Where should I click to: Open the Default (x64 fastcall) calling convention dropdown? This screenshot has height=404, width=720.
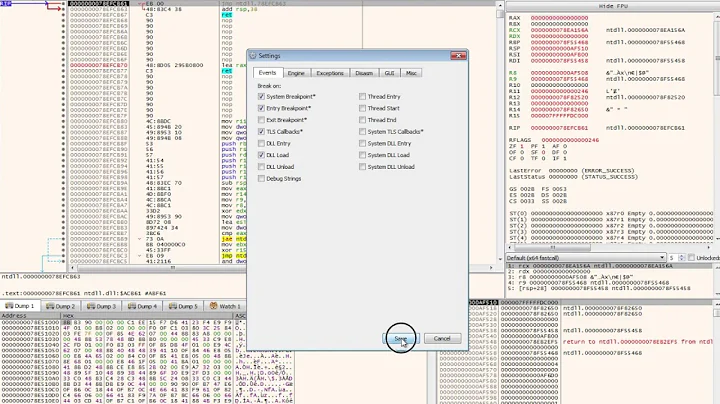click(586, 258)
